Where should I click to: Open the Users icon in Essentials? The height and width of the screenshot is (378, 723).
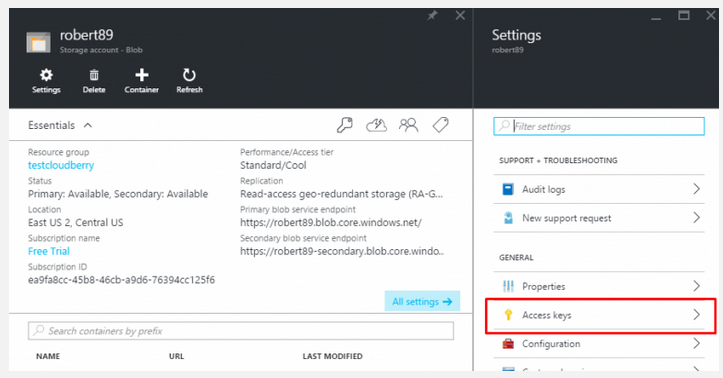click(x=409, y=125)
